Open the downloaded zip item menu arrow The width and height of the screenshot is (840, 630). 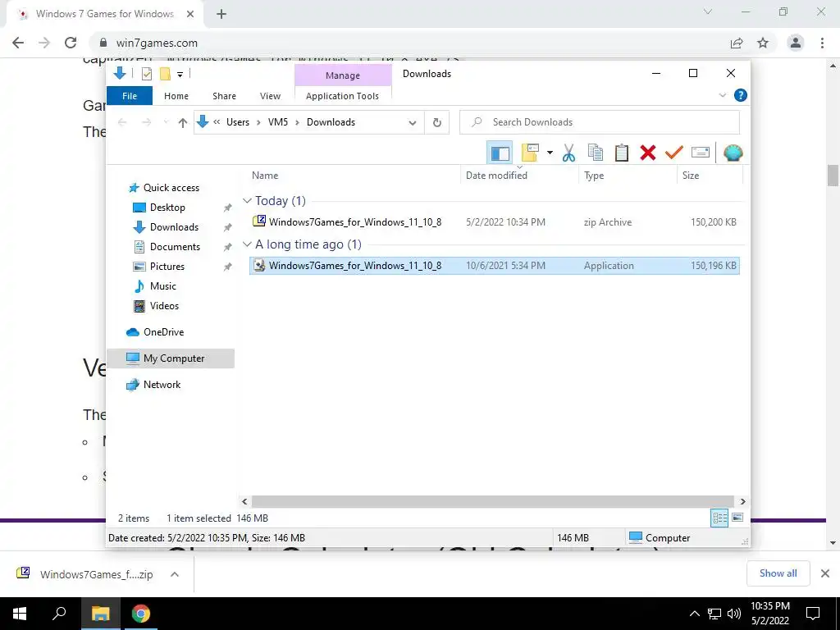tap(174, 574)
